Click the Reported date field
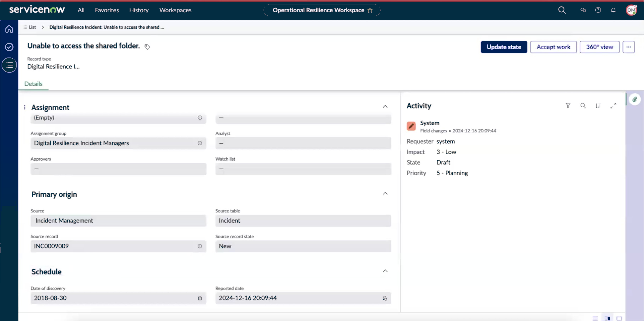Screen dimensions: 644x321 (x=303, y=298)
